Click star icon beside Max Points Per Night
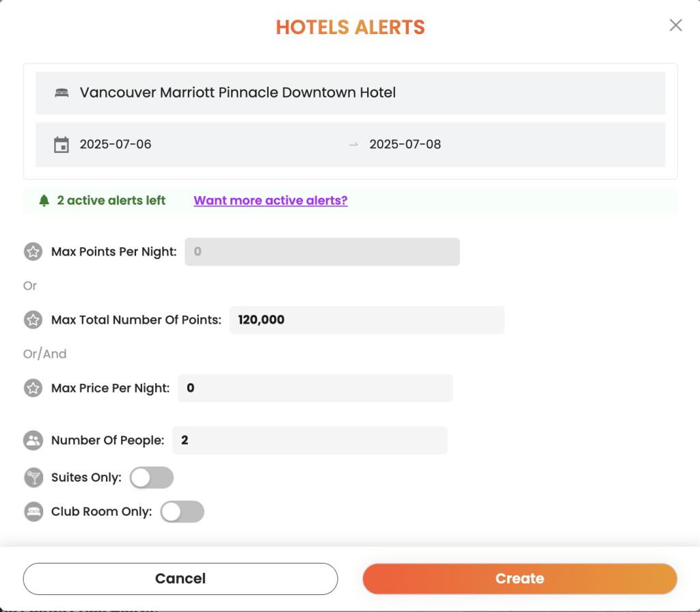Image resolution: width=700 pixels, height=612 pixels. coord(33,252)
